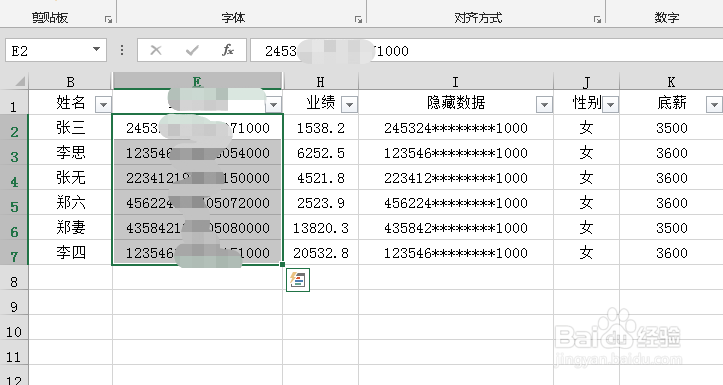Click hidden data cell 223412********1000

click(x=456, y=178)
